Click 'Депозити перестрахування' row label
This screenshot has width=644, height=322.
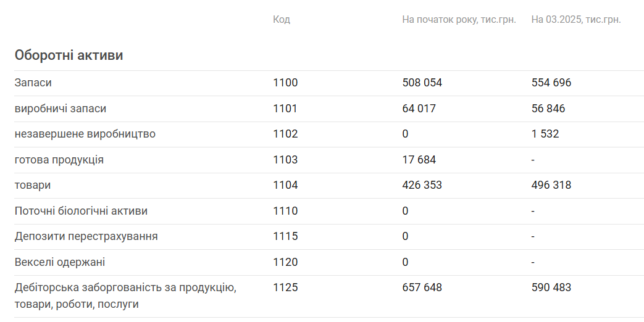(86, 236)
